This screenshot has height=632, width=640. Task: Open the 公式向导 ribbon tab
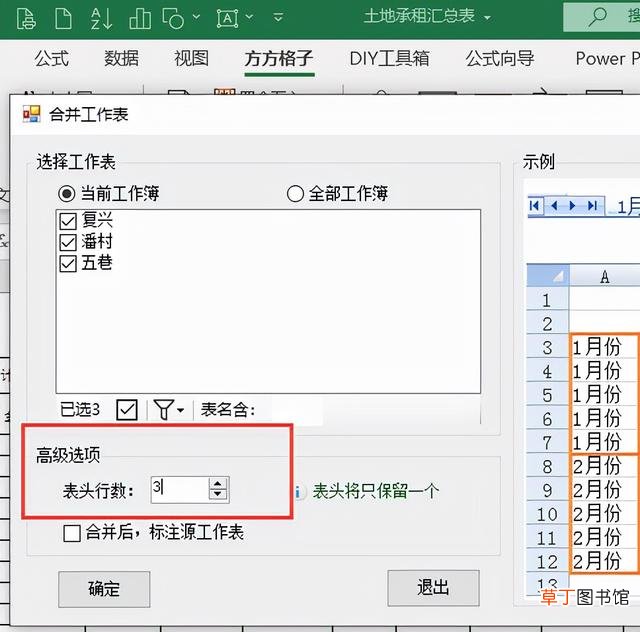point(500,59)
